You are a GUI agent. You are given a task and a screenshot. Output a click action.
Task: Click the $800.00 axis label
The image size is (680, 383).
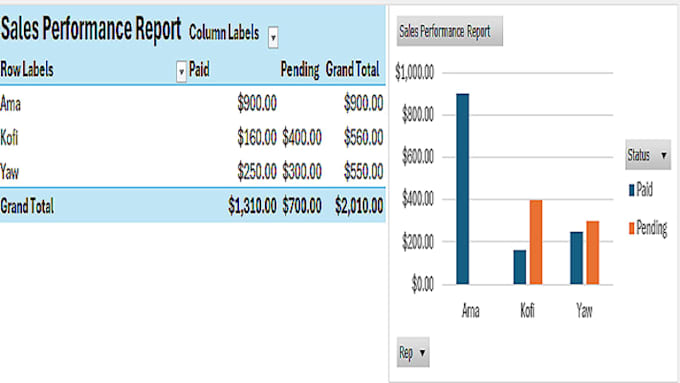[418, 115]
